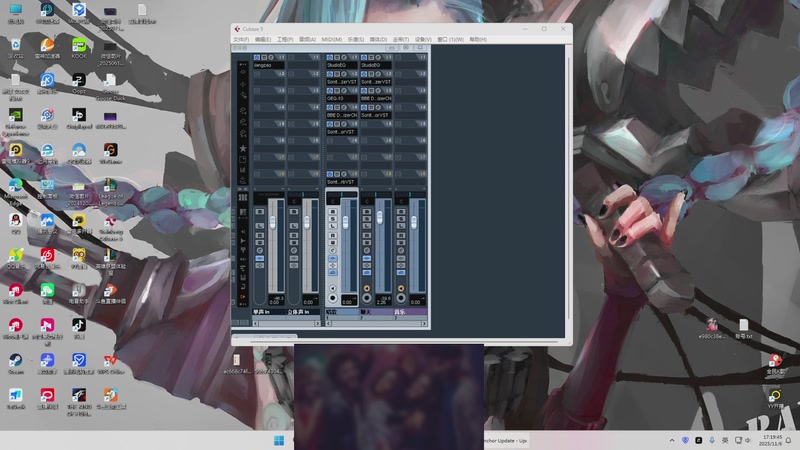
Task: Open channel settings (e) on 单声 In channel
Action: pyautogui.click(x=260, y=251)
